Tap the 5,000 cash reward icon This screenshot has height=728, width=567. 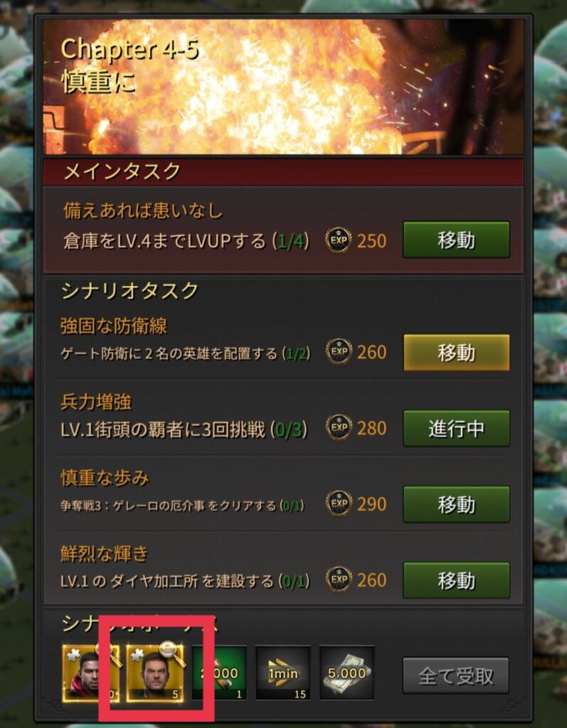click(x=346, y=673)
